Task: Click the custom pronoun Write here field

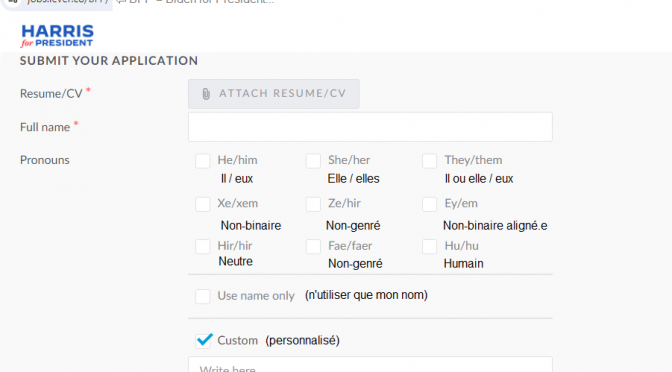Action: (x=370, y=364)
